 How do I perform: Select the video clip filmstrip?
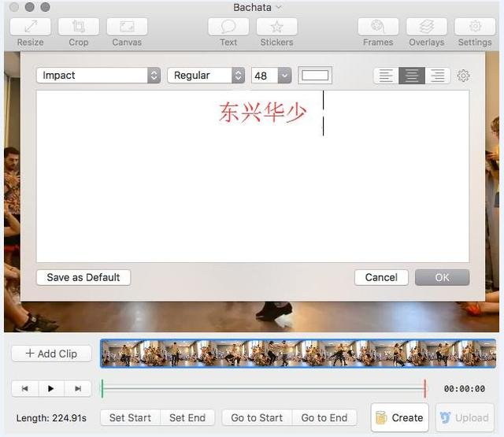[x=298, y=353]
